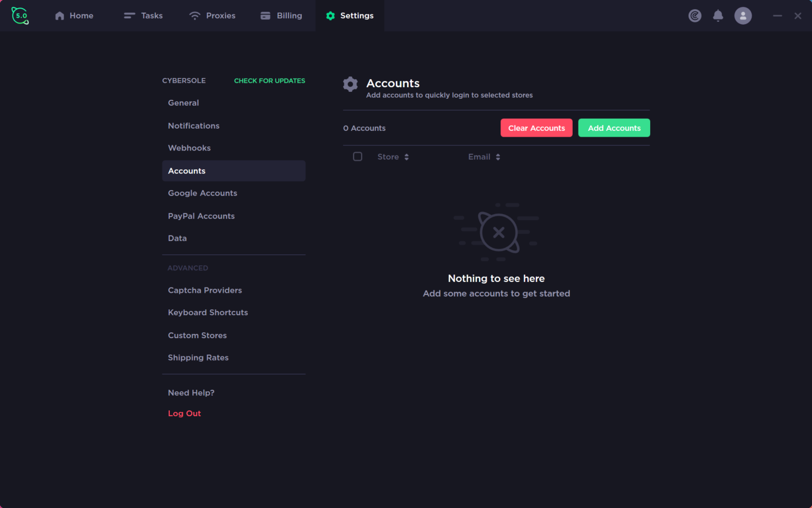Screen dimensions: 812x508
Task: Click the Email column header text
Action: pyautogui.click(x=479, y=157)
